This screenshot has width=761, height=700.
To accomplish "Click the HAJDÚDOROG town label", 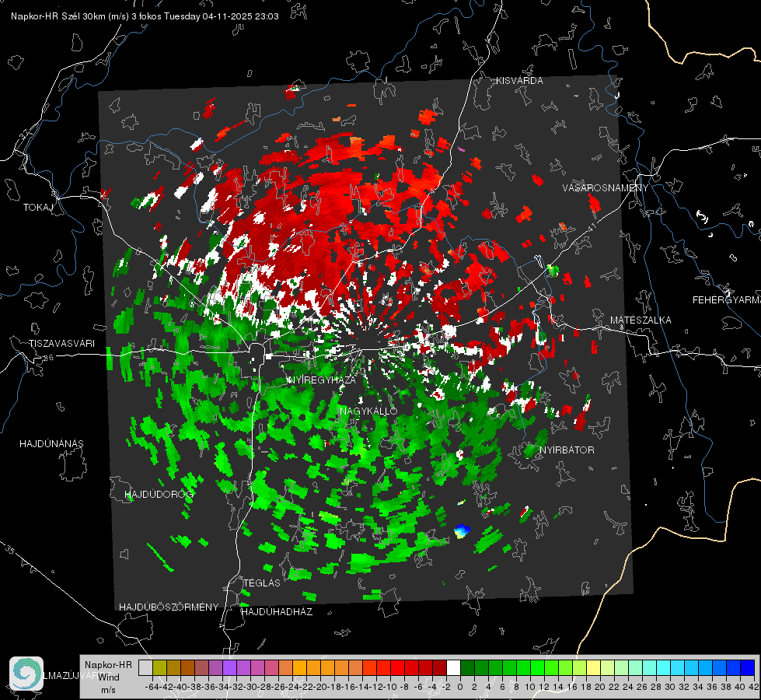I will [159, 494].
